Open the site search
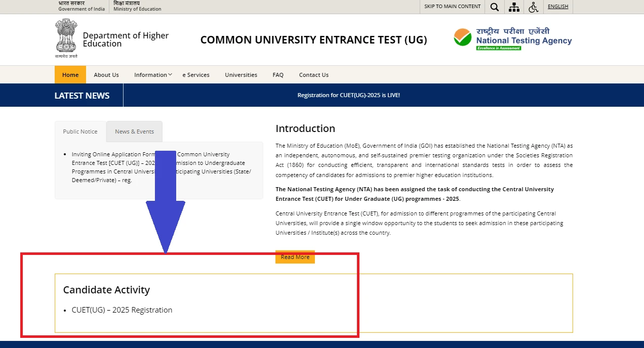Screen dimensions: 644x348 point(494,7)
